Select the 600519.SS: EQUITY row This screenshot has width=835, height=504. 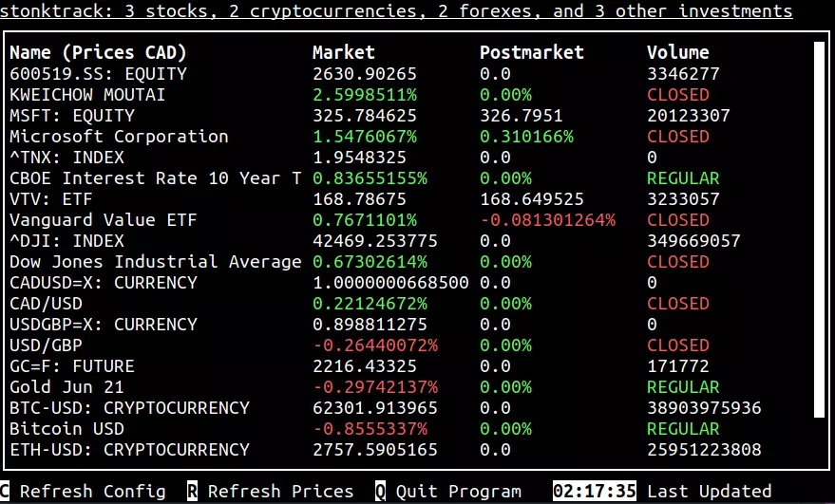click(98, 73)
